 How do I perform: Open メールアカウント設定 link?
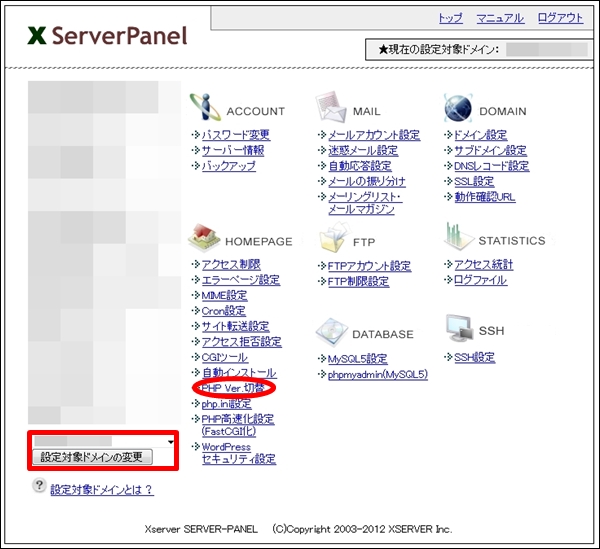click(374, 135)
